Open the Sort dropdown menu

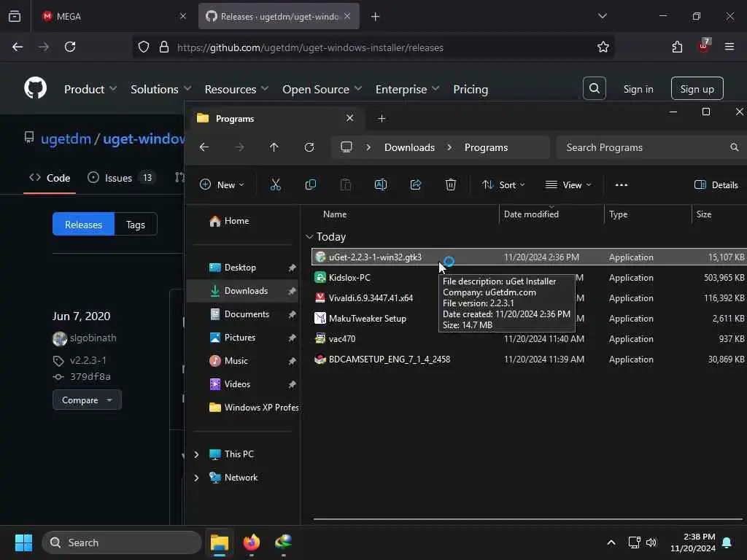pos(503,184)
